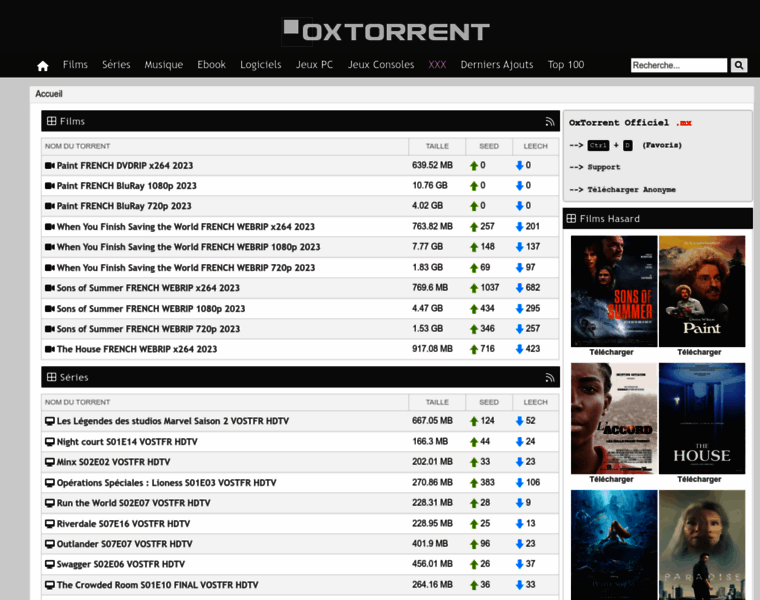Viewport: 760px width, 600px height.
Task: Open Sons of Summer FRENCH WEBRIP 720p
Action: click(x=148, y=329)
